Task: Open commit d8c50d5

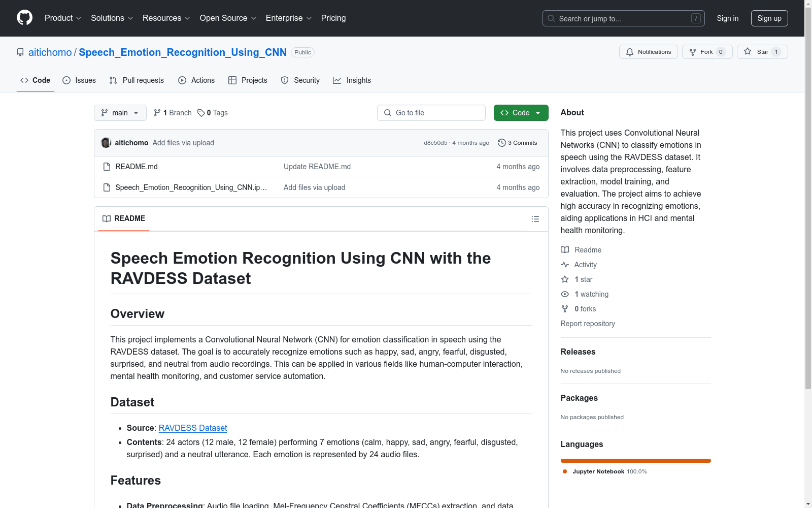Action: 435,143
